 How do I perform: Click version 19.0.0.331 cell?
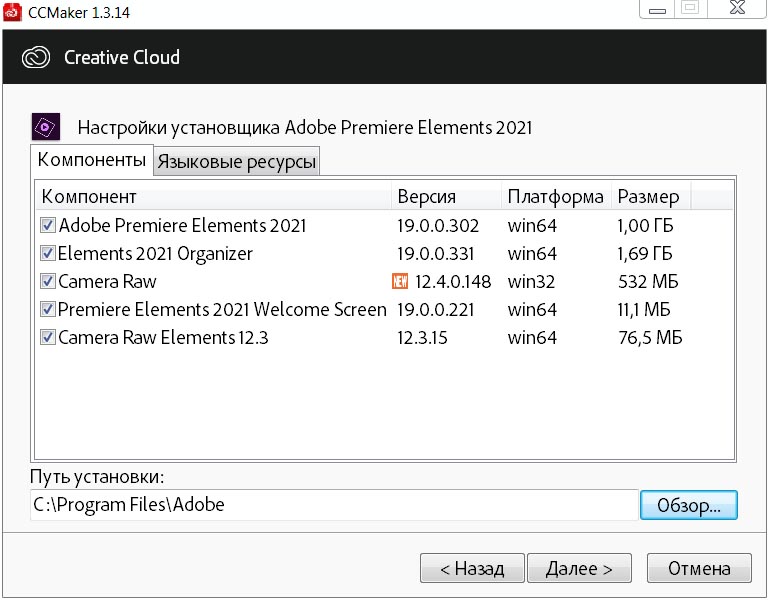(x=436, y=254)
